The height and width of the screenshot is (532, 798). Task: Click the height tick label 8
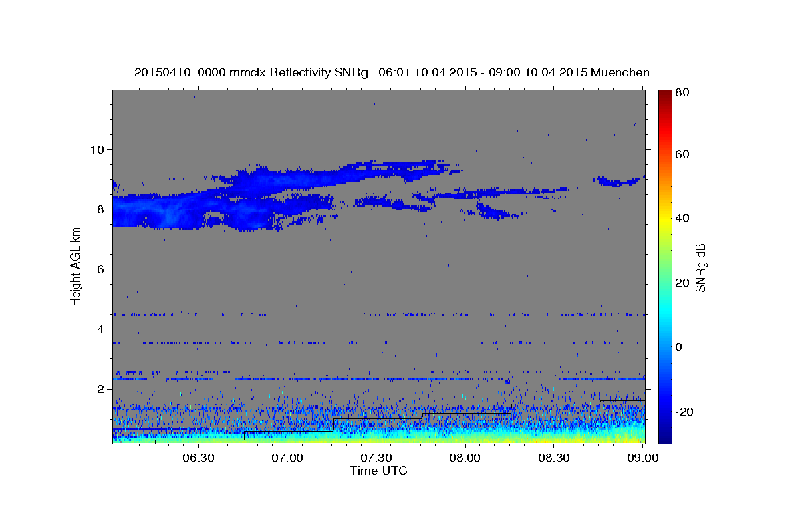102,209
